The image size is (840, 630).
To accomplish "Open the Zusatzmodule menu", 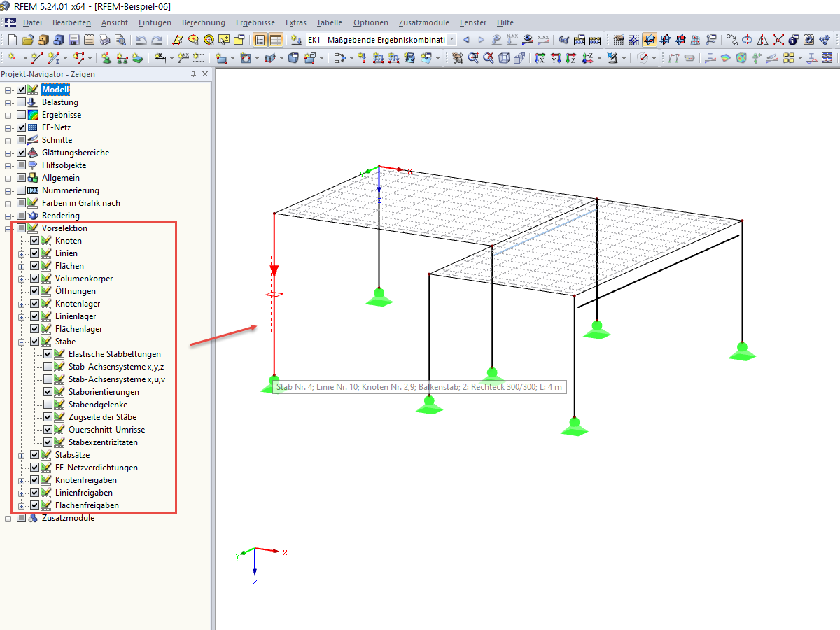I will pyautogui.click(x=424, y=22).
